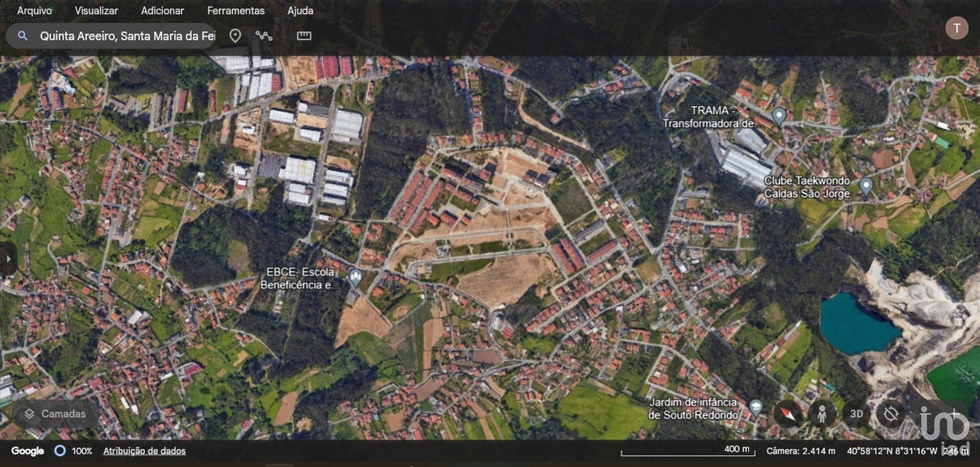Click the EBCE Escola map pin
The width and height of the screenshot is (980, 467).
coord(355,277)
